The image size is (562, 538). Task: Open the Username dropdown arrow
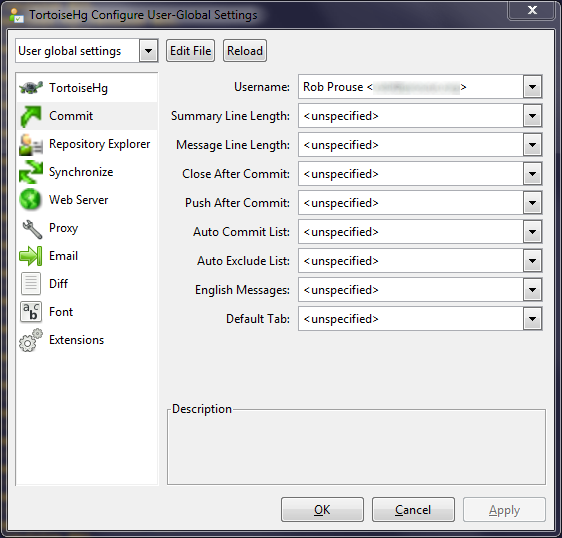pos(532,87)
